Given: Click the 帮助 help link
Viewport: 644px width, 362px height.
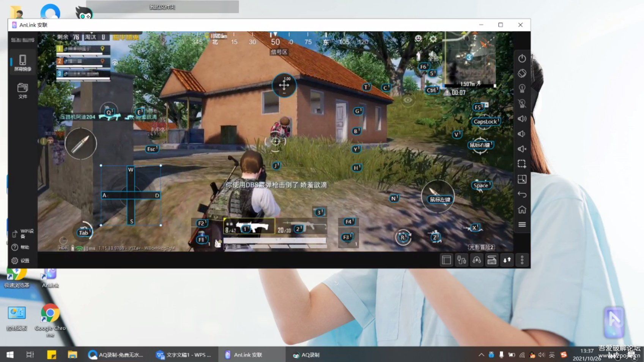Looking at the screenshot, I should point(20,247).
